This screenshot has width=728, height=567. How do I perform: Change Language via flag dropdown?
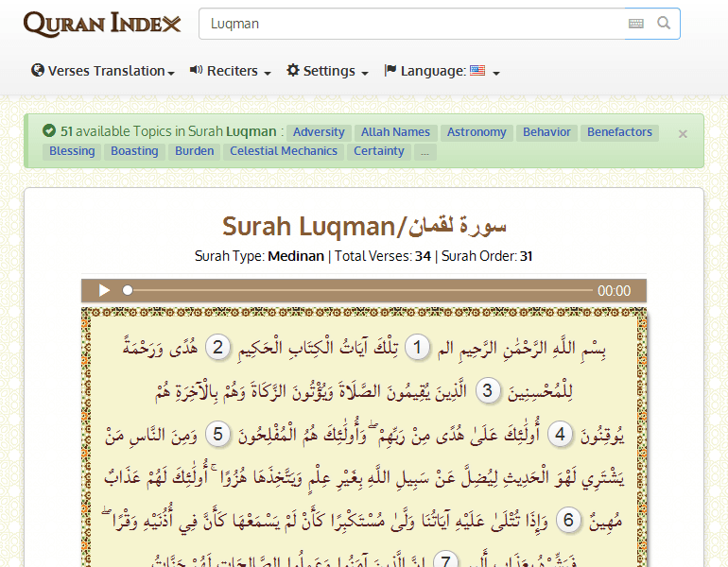[x=442, y=71]
